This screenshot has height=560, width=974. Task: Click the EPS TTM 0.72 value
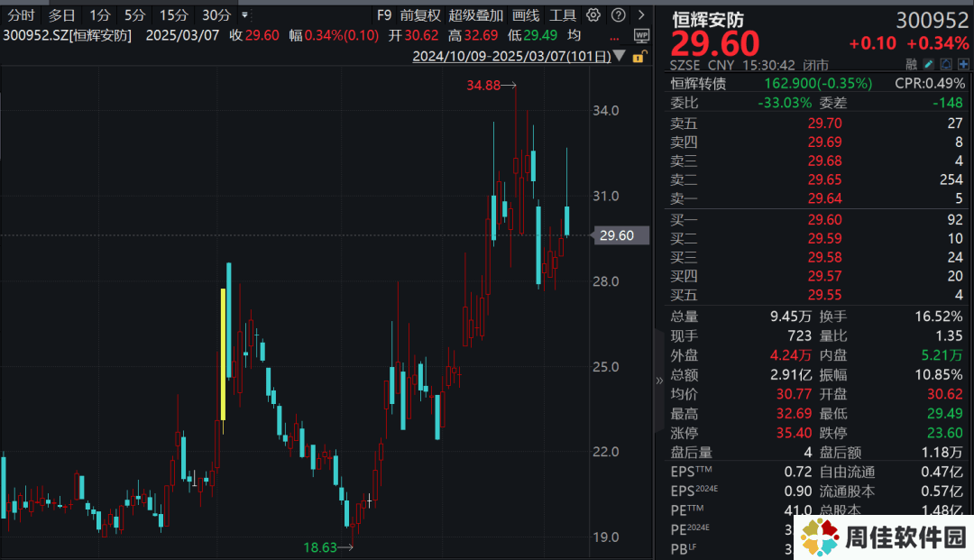coord(798,472)
